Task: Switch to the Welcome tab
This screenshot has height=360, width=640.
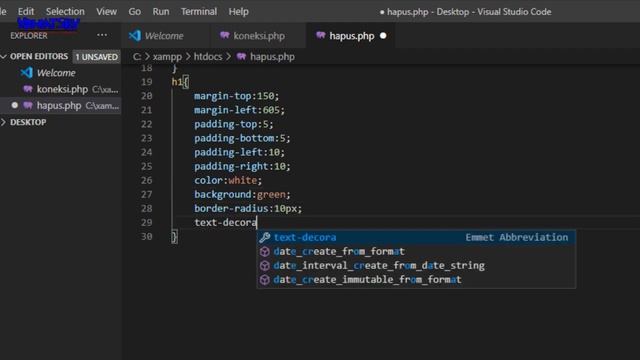Action: pos(165,36)
